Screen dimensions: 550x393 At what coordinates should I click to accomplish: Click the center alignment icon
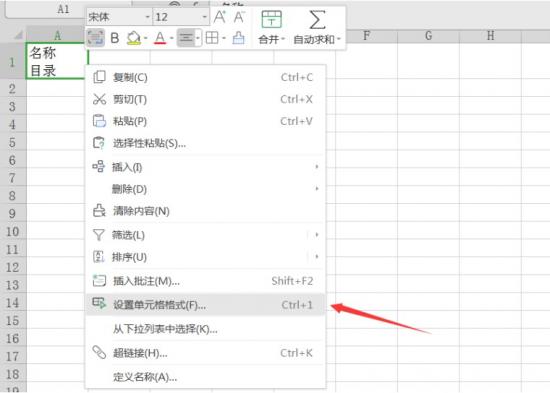(186, 38)
